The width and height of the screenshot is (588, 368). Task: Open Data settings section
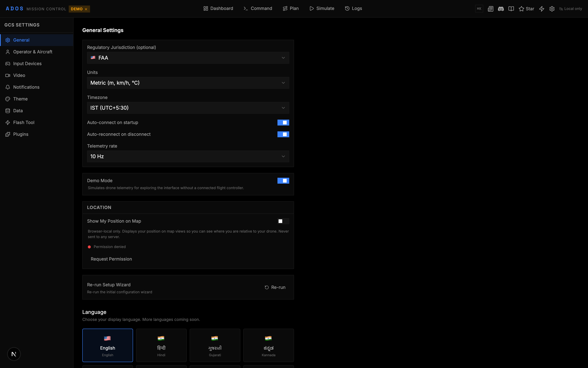[37, 111]
